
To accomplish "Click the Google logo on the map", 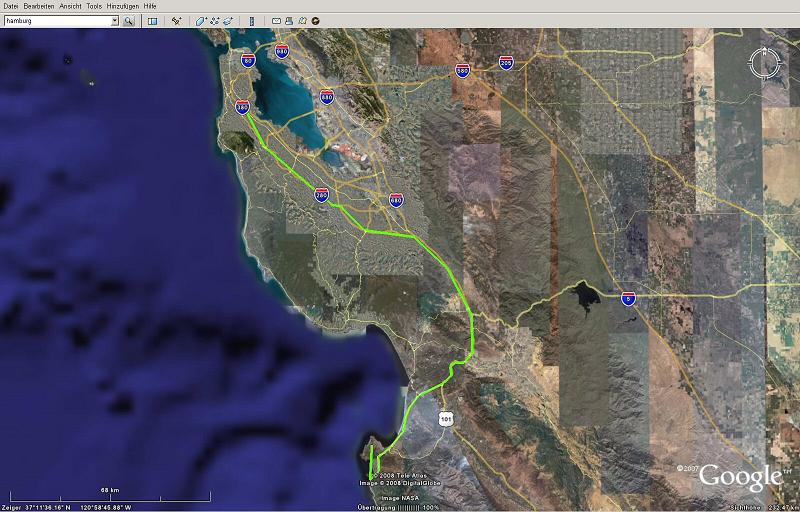I will click(x=740, y=476).
